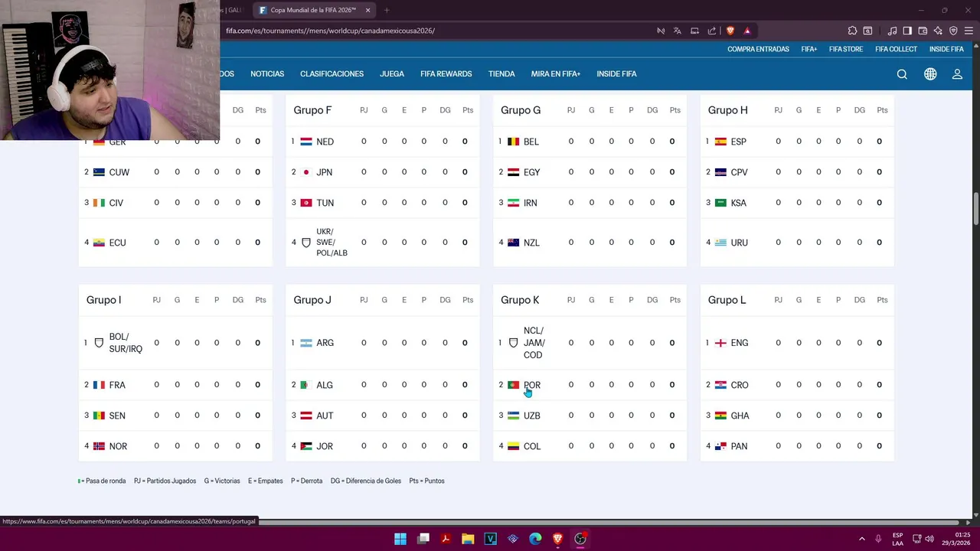
Task: Open the JUEGA menu item
Action: click(392, 74)
